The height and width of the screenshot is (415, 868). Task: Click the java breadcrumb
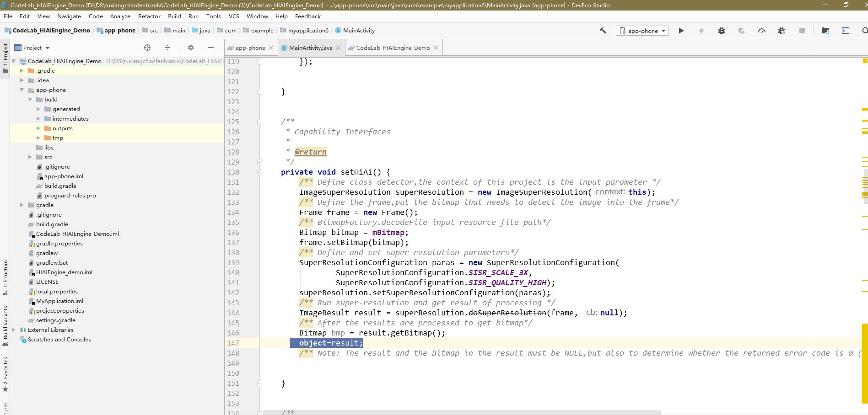(201, 31)
